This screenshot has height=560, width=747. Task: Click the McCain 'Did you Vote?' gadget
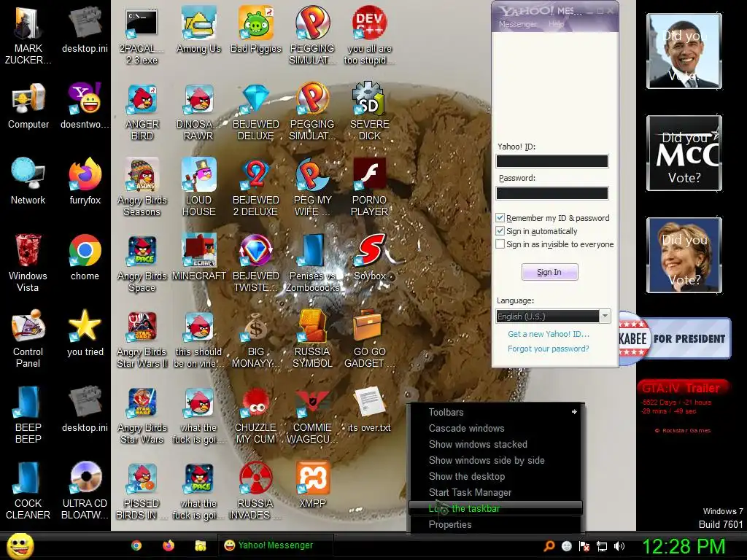pyautogui.click(x=684, y=153)
